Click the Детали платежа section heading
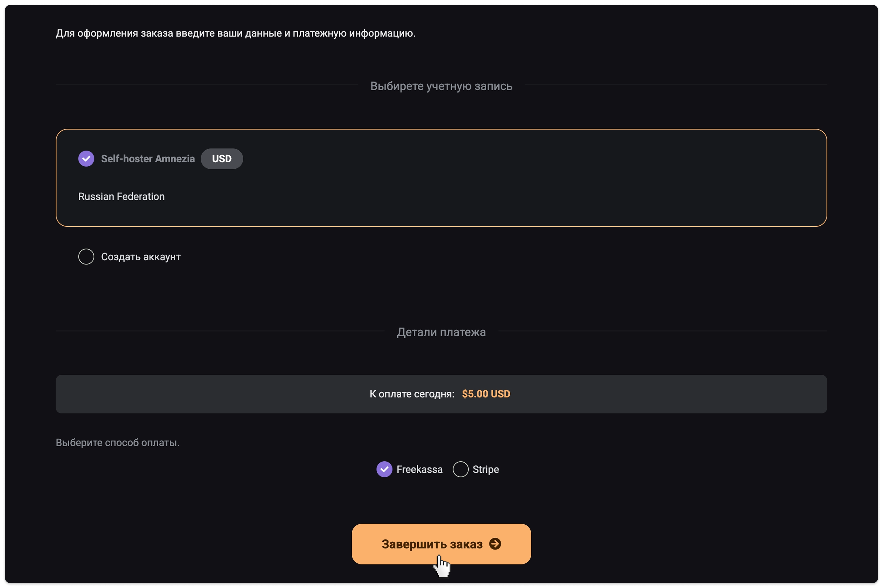Image resolution: width=883 pixels, height=588 pixels. (x=441, y=332)
